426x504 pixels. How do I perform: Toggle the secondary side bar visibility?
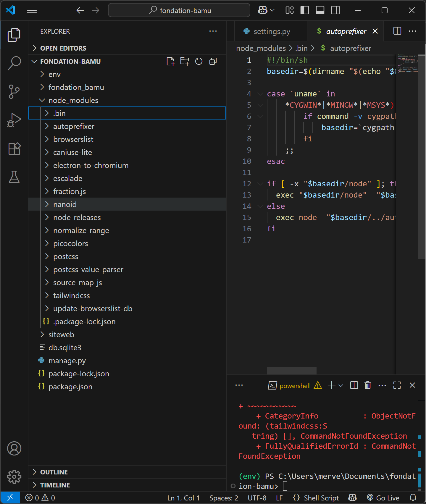click(335, 10)
